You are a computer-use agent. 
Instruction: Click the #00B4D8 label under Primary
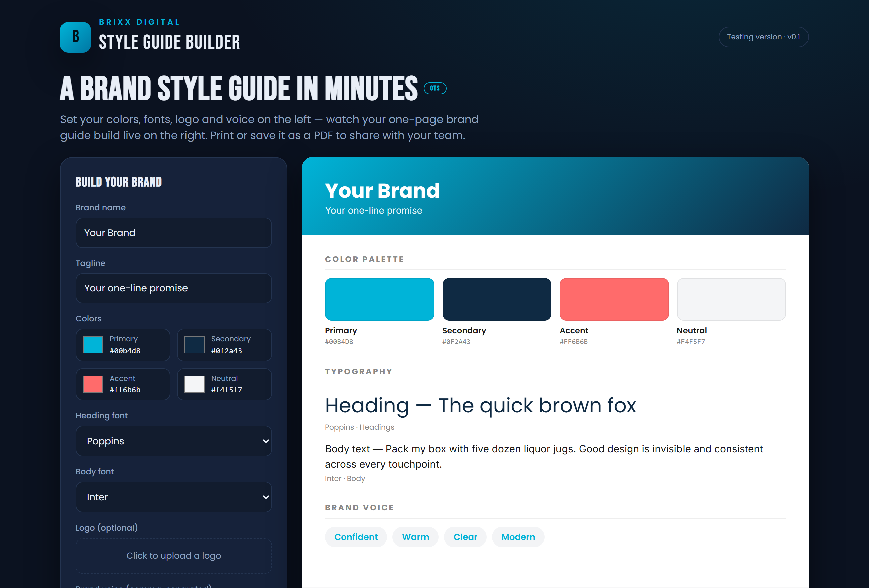pos(339,342)
